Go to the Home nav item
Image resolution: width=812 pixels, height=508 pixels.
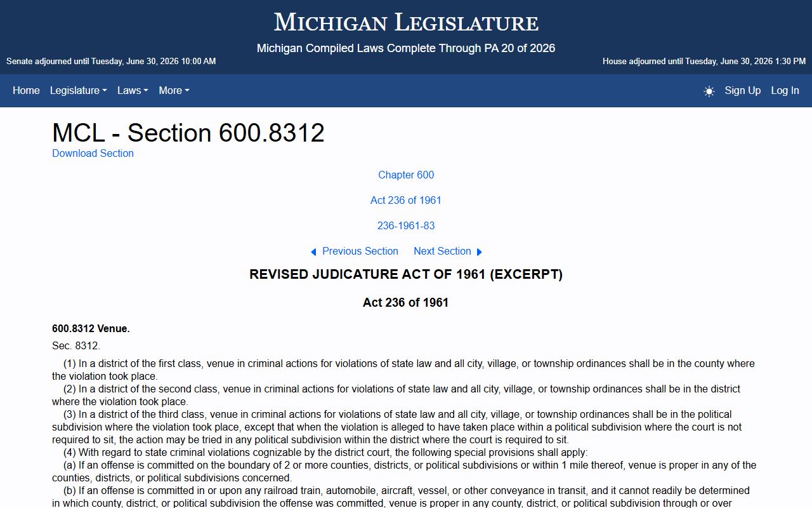tap(26, 91)
